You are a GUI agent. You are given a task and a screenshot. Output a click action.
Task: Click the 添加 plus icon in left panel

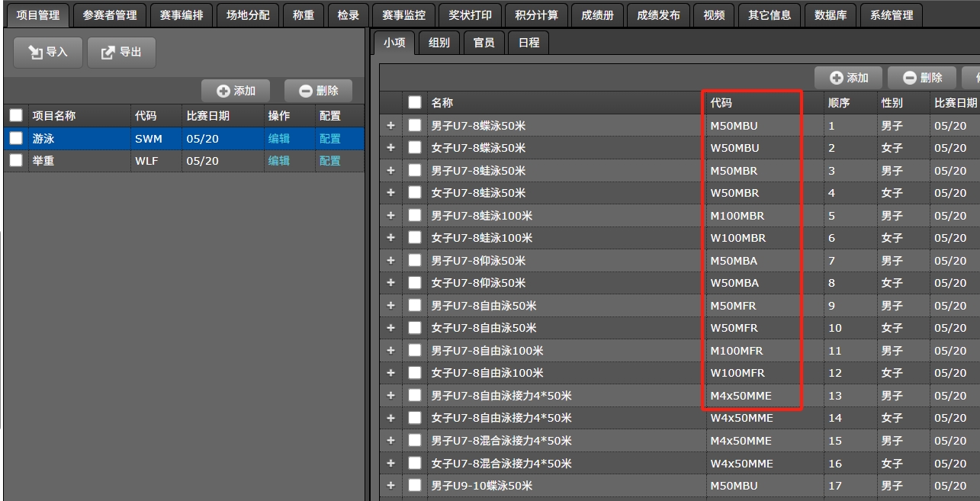click(x=222, y=90)
